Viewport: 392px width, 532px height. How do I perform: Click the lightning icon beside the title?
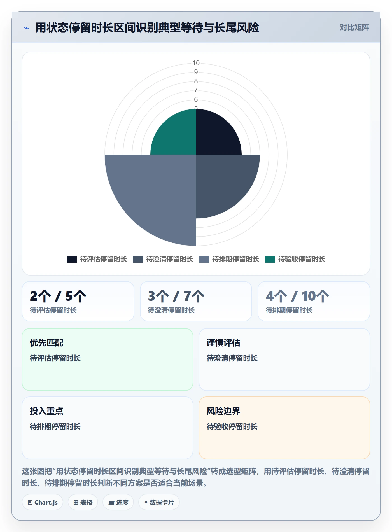coord(27,28)
